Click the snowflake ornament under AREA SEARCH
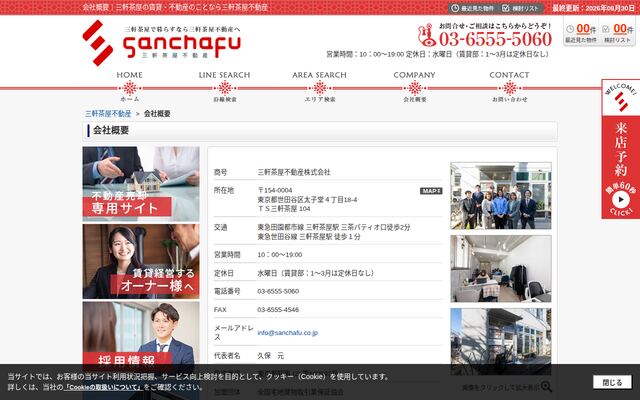 click(x=320, y=88)
